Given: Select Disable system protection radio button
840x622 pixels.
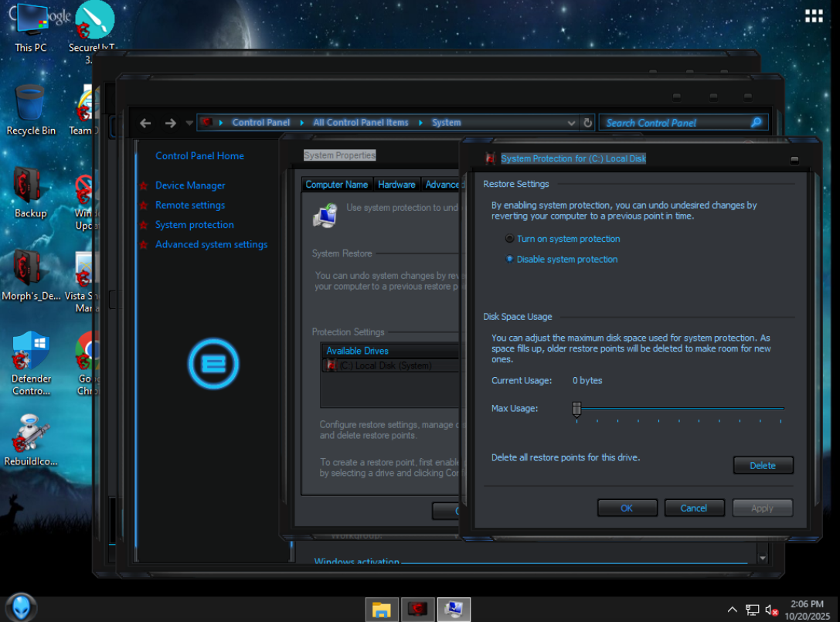Looking at the screenshot, I should pyautogui.click(x=509, y=259).
